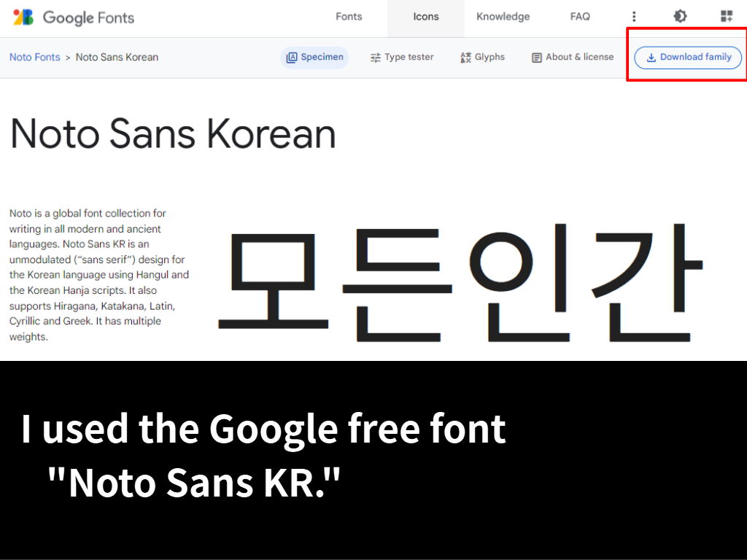
Task: Click the Noto Sans Korean breadcrumb text
Action: click(117, 57)
